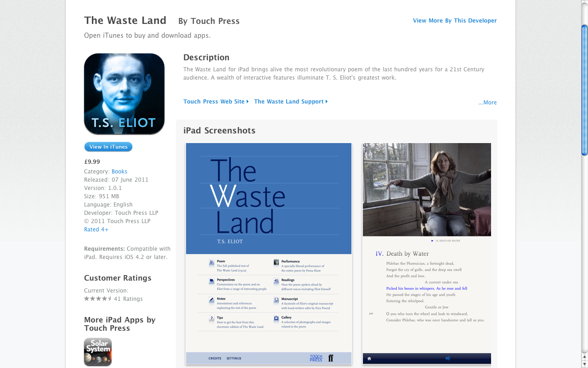Click SETTINGS in the screenshot footer
Image resolution: width=588 pixels, height=368 pixels.
click(234, 358)
